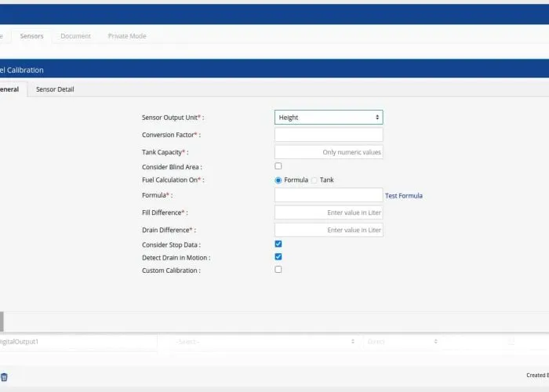This screenshot has height=392, width=549.
Task: Uncheck the Consider Stop Data checkbox
Action: click(x=278, y=244)
